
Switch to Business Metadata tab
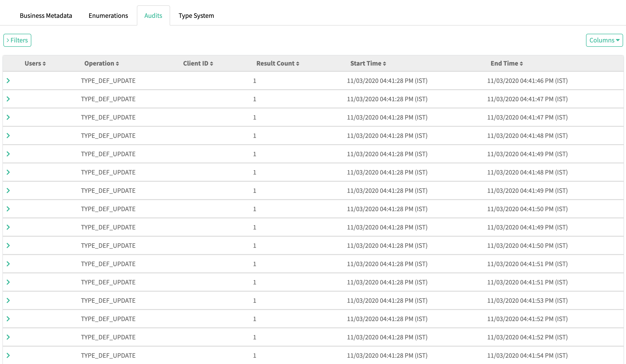click(46, 16)
